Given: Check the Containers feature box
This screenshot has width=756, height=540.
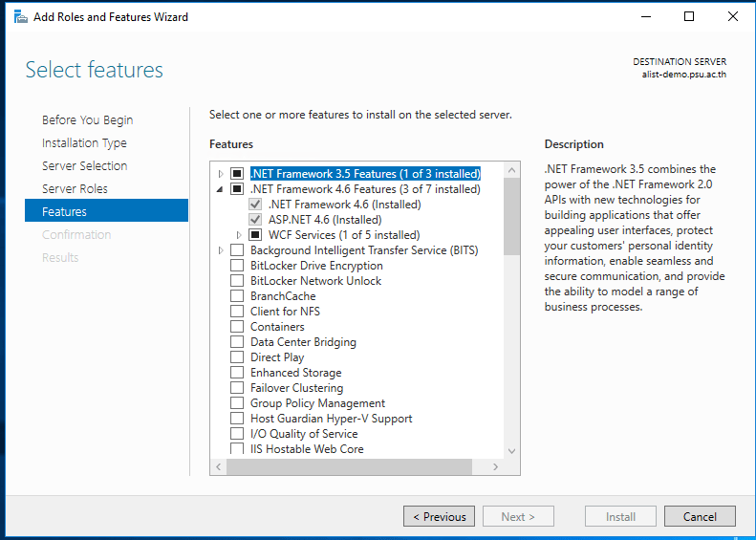Looking at the screenshot, I should 237,327.
